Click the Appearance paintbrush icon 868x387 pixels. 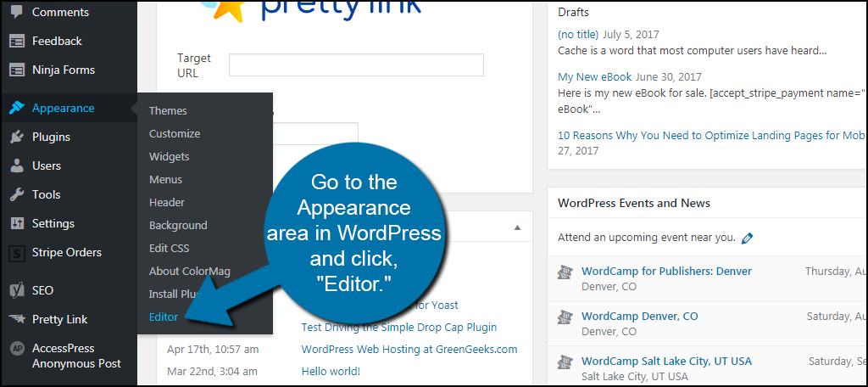coord(17,108)
